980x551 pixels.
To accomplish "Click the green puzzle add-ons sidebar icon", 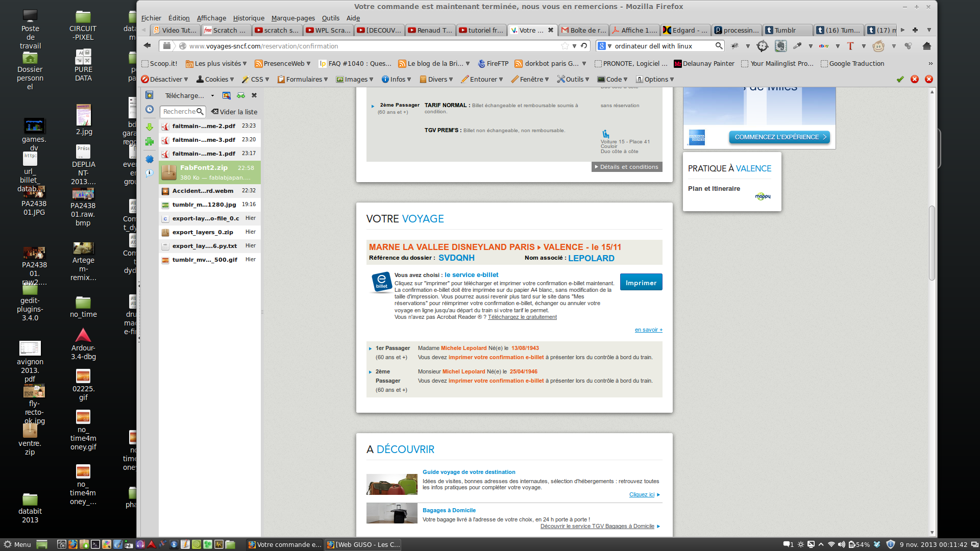I will click(150, 142).
